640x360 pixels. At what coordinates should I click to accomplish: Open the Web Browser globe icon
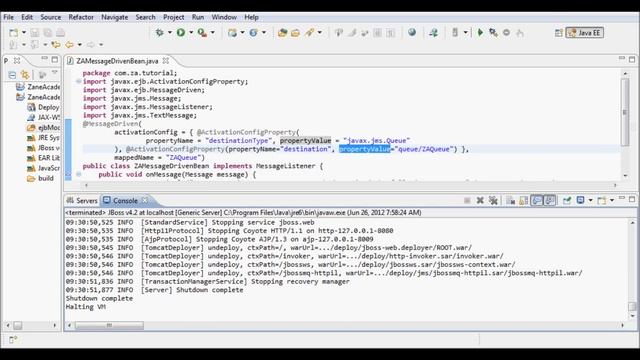click(x=412, y=32)
